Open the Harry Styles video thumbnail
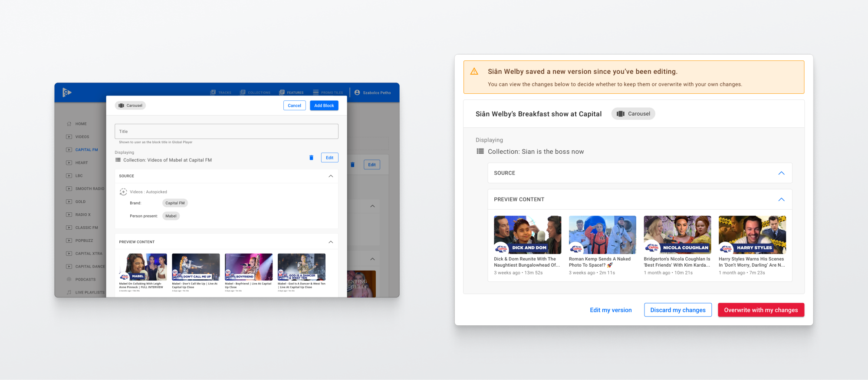868x380 pixels. (x=752, y=235)
